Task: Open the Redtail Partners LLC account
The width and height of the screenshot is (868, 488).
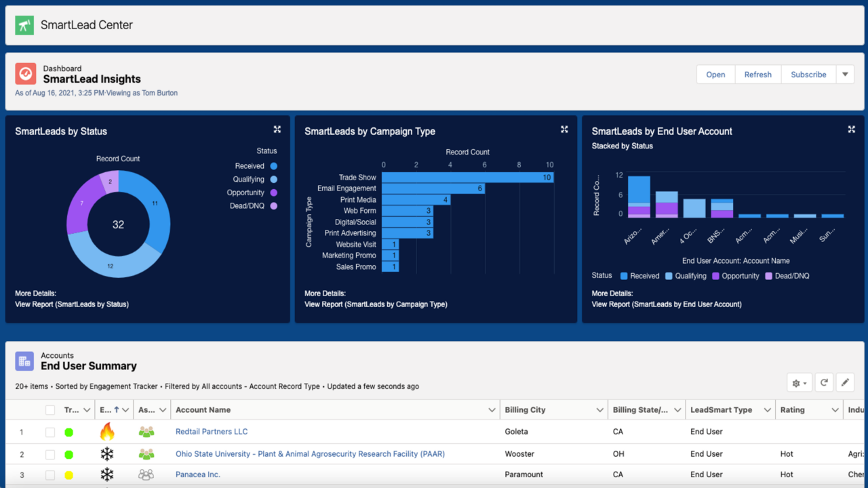Action: pyautogui.click(x=212, y=432)
